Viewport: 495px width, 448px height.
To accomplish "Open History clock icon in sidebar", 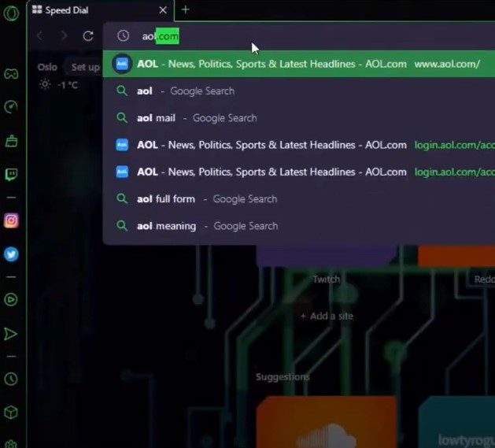I will point(11,379).
